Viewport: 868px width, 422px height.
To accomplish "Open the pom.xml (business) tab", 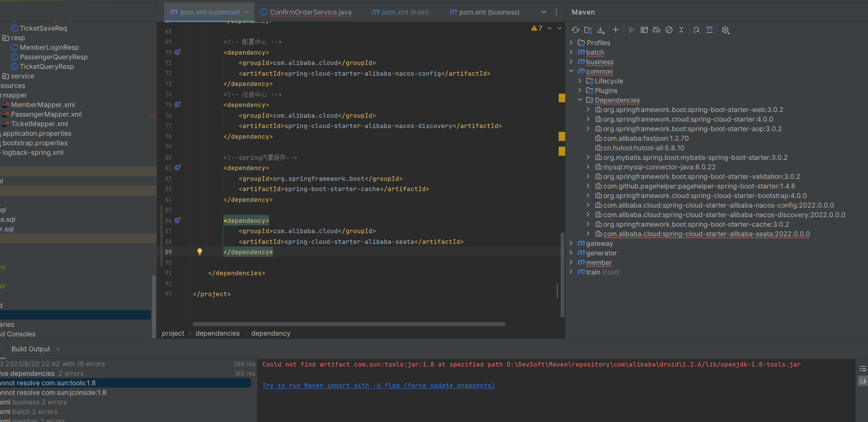I will tap(489, 12).
